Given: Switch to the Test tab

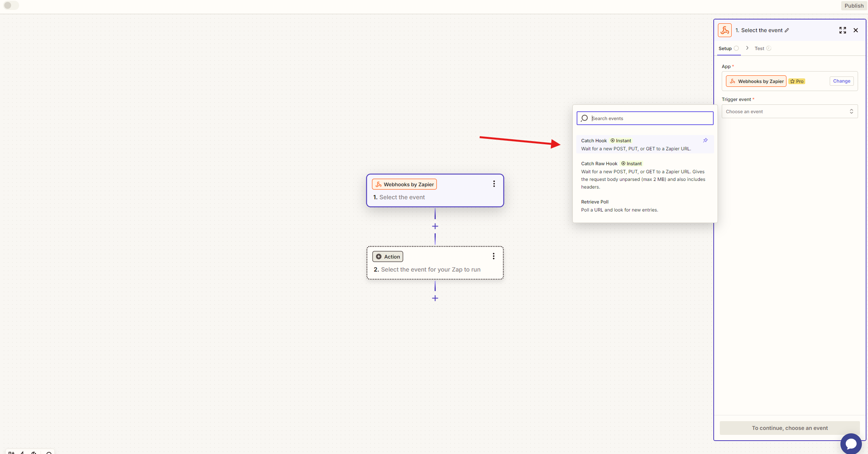Looking at the screenshot, I should coord(759,49).
